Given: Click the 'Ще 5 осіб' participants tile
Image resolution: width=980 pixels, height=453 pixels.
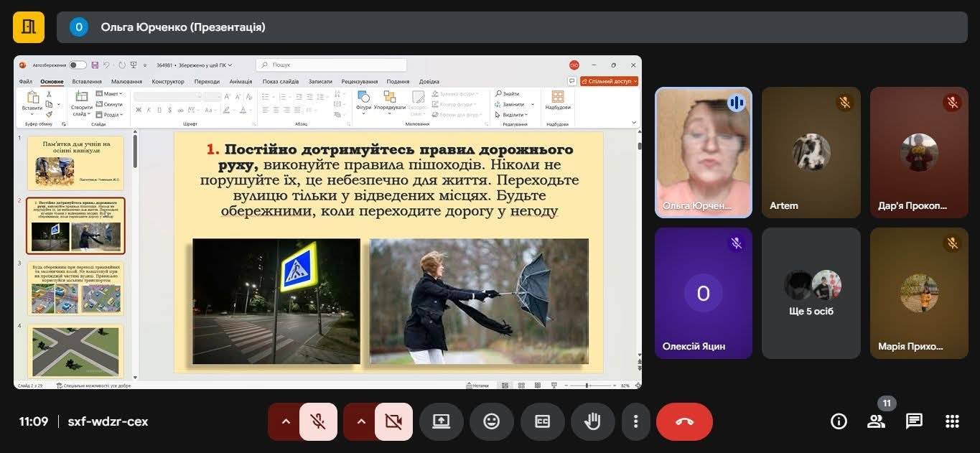Looking at the screenshot, I should [x=811, y=293].
